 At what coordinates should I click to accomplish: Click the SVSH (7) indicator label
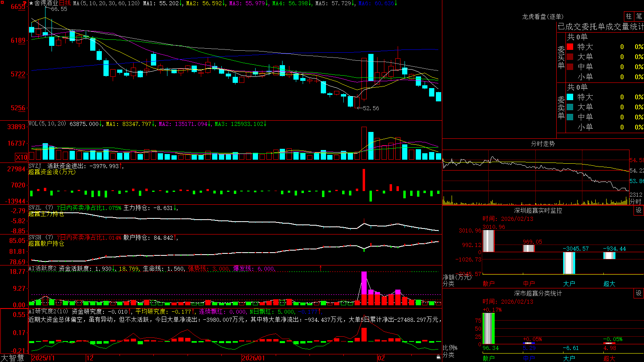(x=41, y=238)
